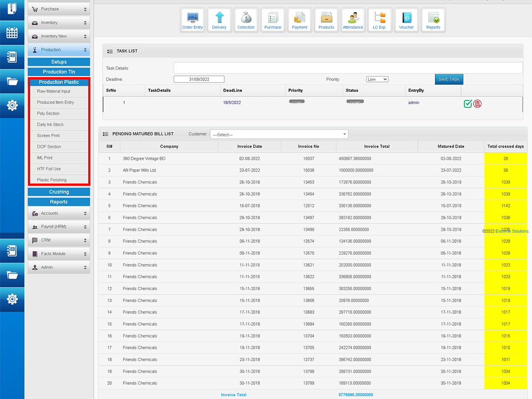Expand the Payroll (HRM) menu
Viewport: 532px width, 399px height.
(x=59, y=227)
